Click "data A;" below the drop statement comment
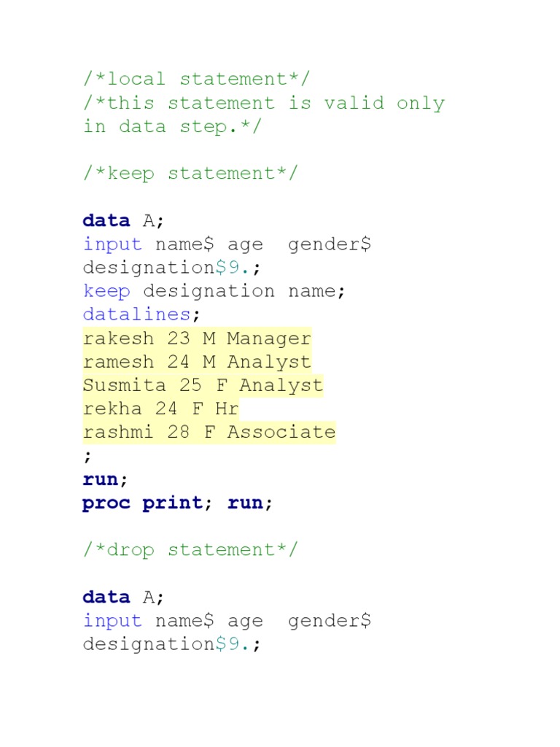 (x=124, y=597)
